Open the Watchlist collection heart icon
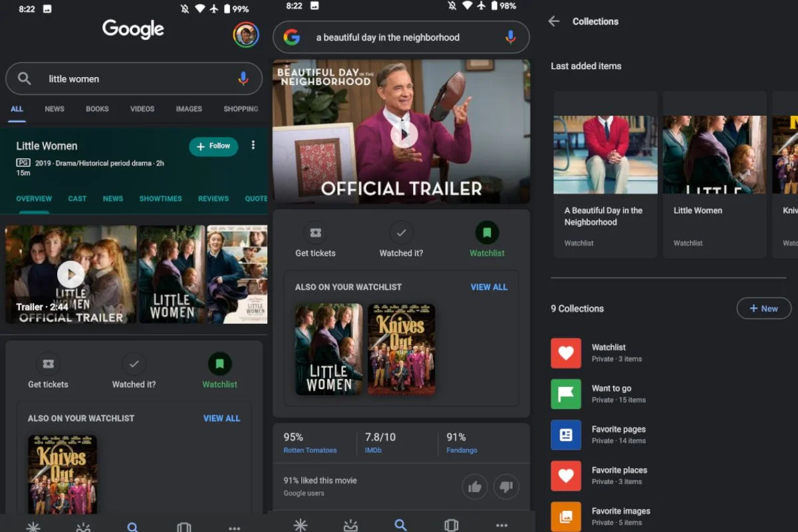This screenshot has height=532, width=798. [x=566, y=353]
